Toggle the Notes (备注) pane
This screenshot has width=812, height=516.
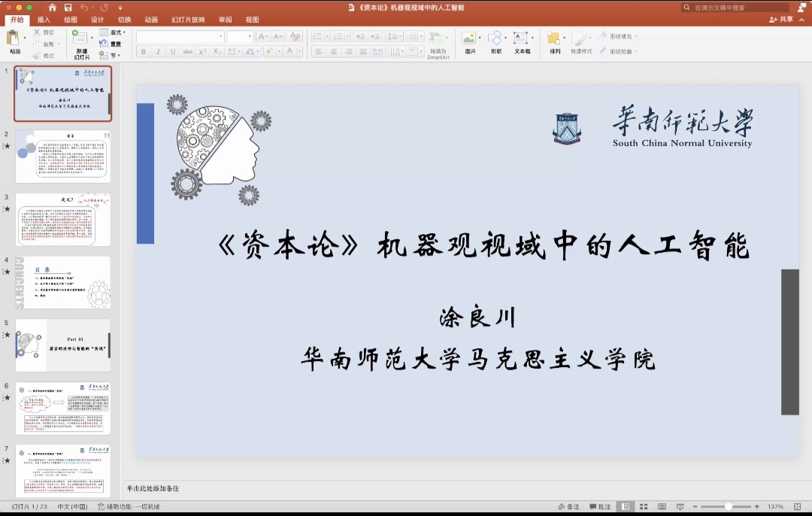(569, 507)
